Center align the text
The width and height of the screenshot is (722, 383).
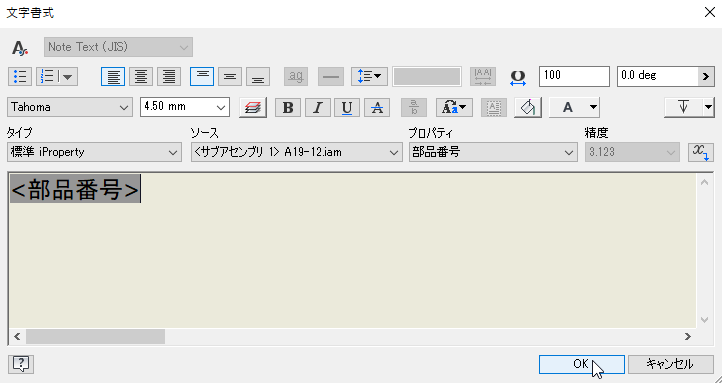coord(141,76)
